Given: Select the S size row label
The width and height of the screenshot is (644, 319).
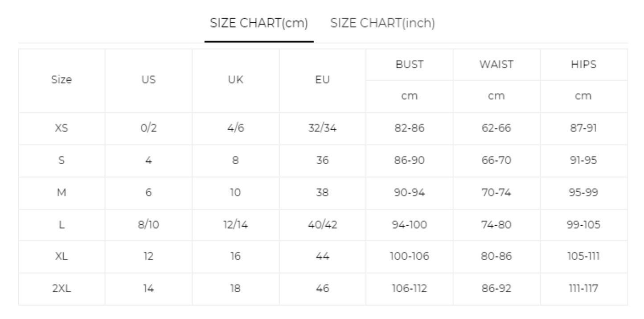Looking at the screenshot, I should pos(62,161).
